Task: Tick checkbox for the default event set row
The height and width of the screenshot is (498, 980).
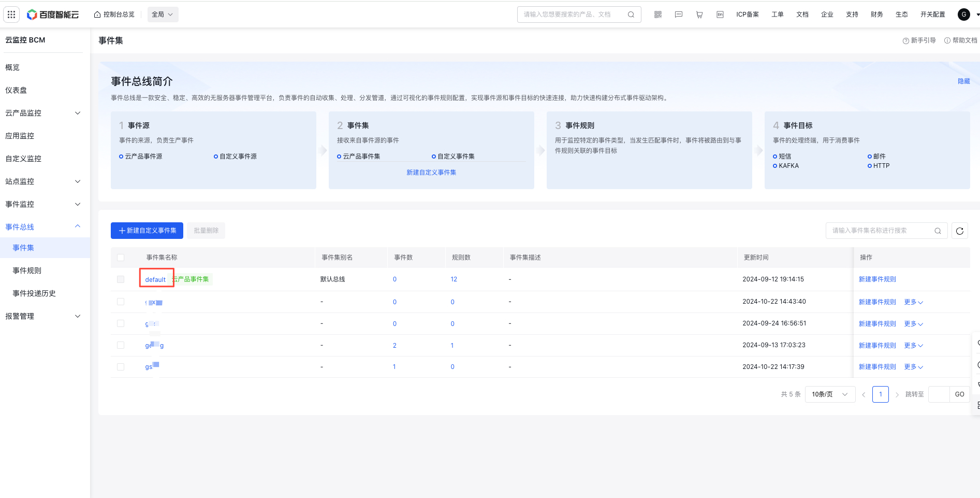Action: (121, 279)
